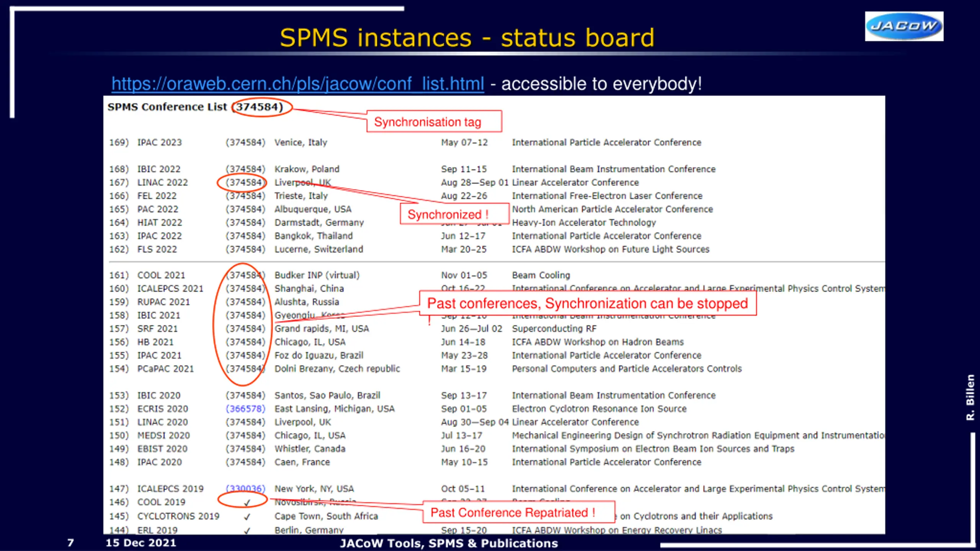Click the COOL 2019 repatriated checkmark
The image size is (980, 551).
pos(247,502)
